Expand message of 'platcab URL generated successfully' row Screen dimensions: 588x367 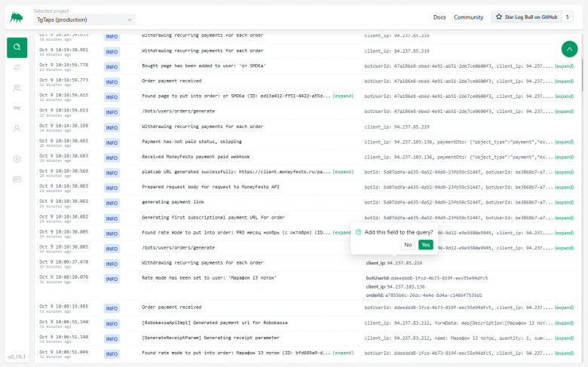click(x=343, y=172)
